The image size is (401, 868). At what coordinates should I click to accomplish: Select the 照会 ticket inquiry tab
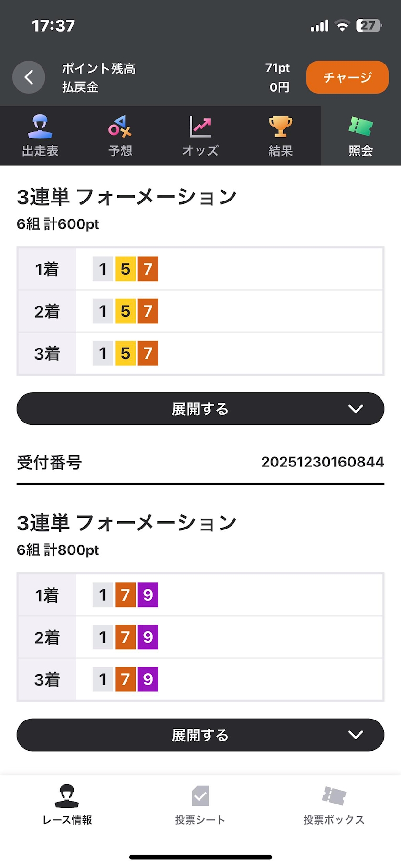pos(361,136)
